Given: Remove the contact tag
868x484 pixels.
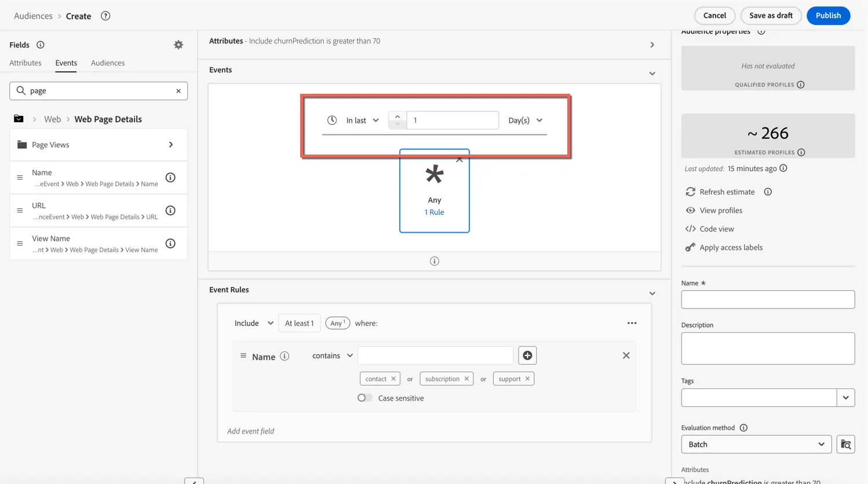Looking at the screenshot, I should [393, 379].
